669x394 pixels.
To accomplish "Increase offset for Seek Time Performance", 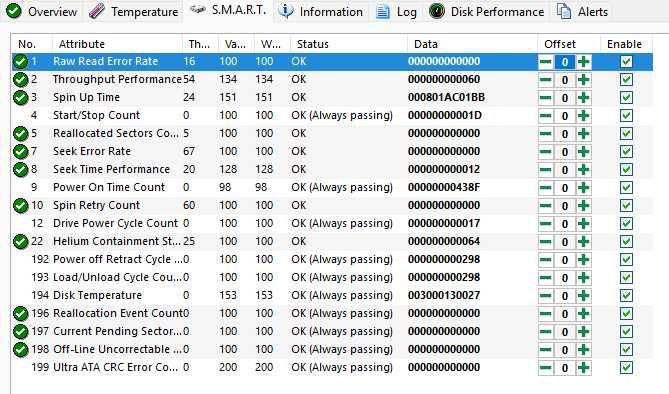I will pos(583,169).
